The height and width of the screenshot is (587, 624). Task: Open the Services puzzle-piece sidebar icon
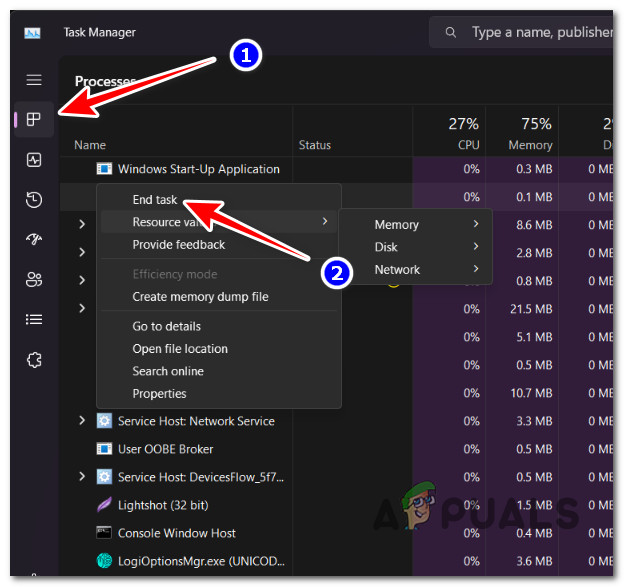(x=34, y=360)
